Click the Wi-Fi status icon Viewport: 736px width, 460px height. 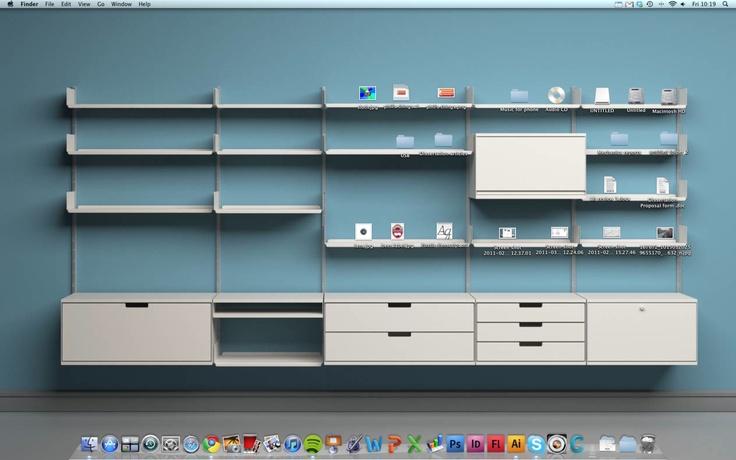(x=672, y=4)
